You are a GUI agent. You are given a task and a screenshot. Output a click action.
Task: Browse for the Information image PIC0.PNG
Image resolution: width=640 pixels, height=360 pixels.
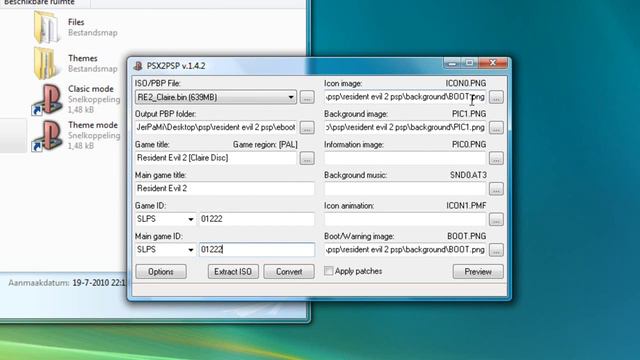point(496,158)
